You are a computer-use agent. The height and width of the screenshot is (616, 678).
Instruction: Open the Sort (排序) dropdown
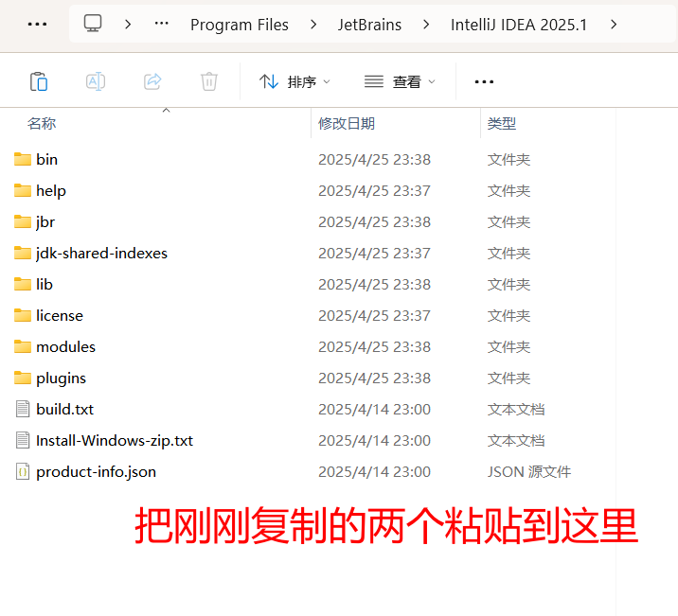(x=294, y=81)
